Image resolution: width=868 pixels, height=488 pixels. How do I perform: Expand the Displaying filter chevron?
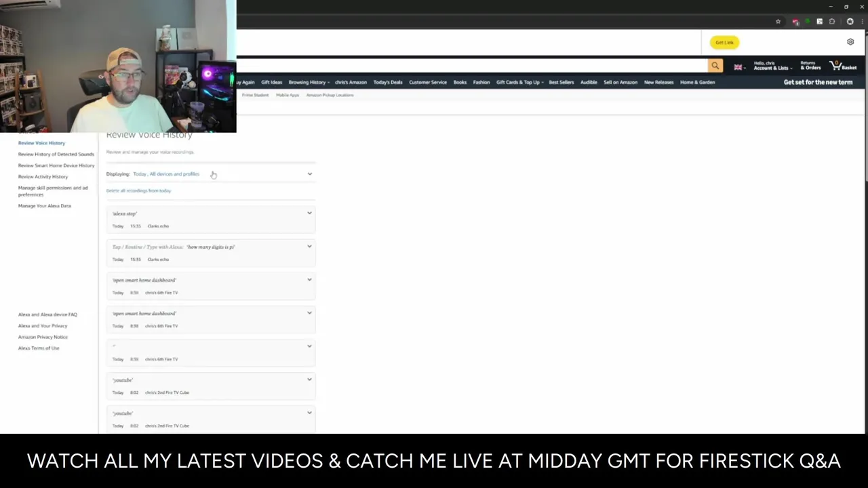(x=310, y=174)
